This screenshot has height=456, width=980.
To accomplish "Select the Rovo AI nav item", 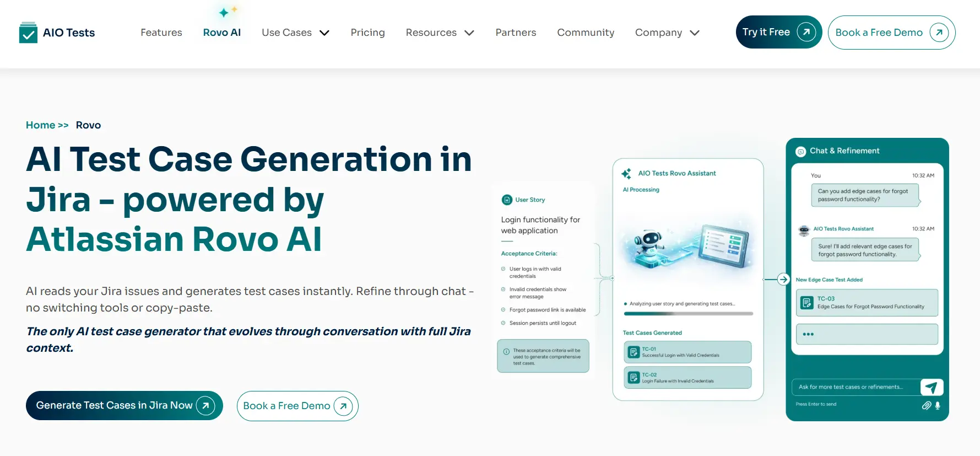I will [222, 33].
